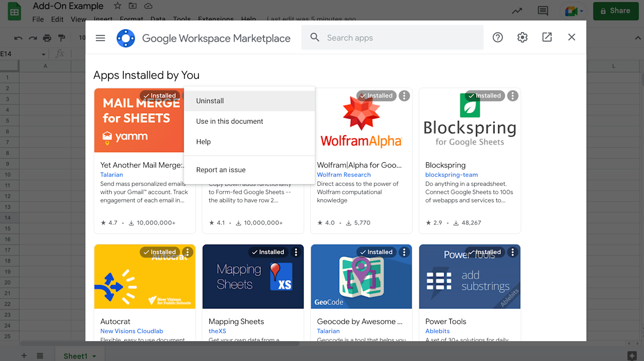The image size is (644, 361).
Task: Click the Search apps field
Action: pyautogui.click(x=392, y=38)
